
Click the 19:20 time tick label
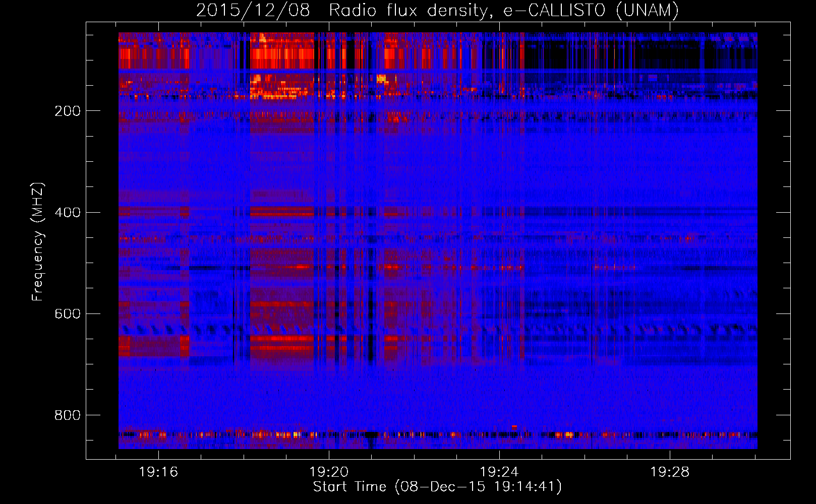pos(329,472)
